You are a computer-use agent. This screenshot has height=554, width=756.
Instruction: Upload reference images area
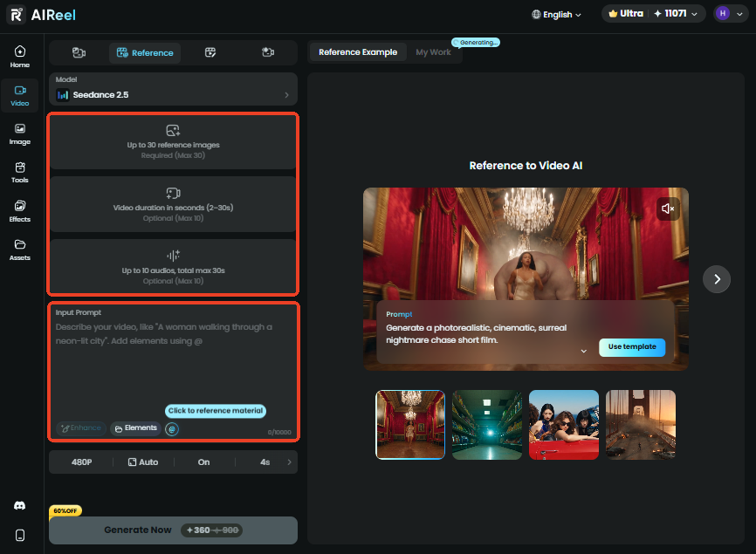point(173,141)
